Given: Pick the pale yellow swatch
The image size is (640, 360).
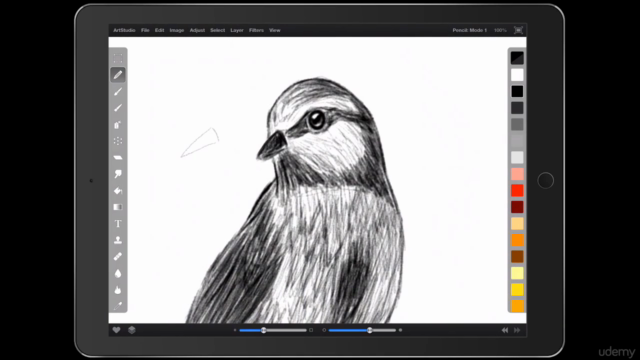Looking at the screenshot, I should tap(517, 273).
